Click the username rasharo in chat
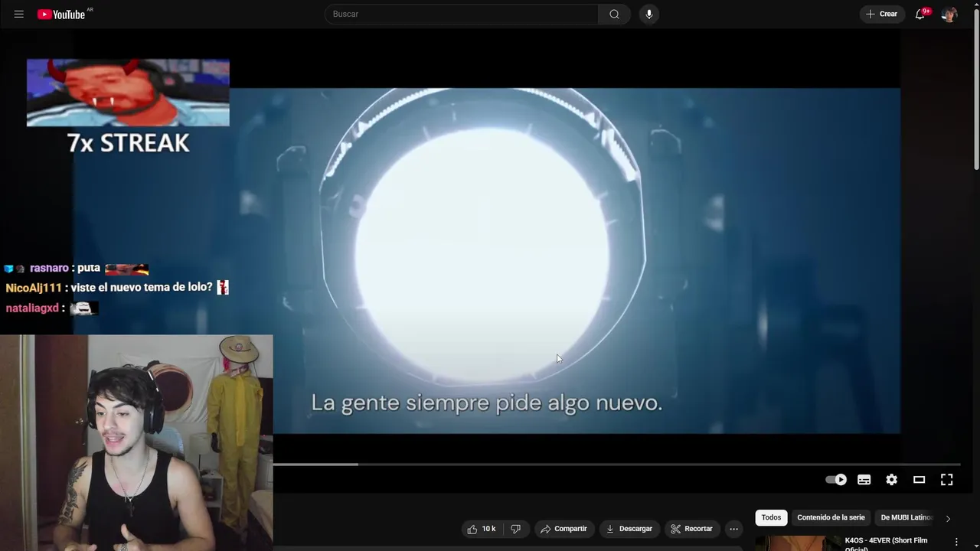Image resolution: width=980 pixels, height=551 pixels. pos(49,269)
